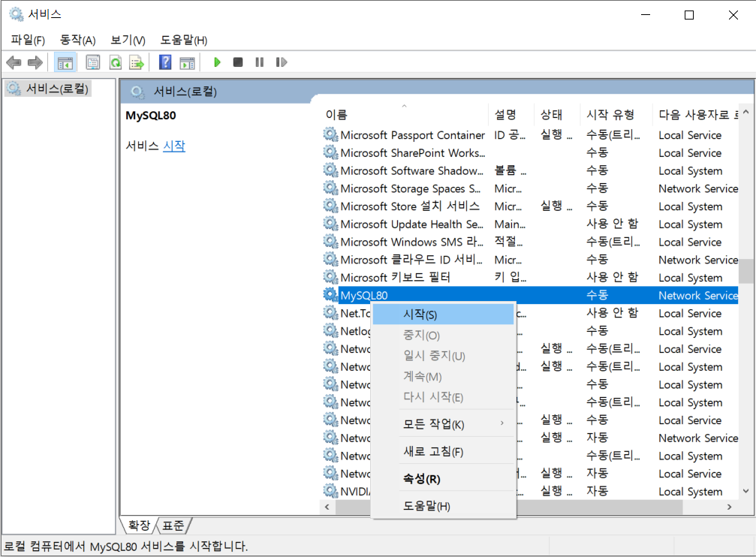
Task: Open the 도움말(H) menu in menu bar
Action: tap(184, 40)
